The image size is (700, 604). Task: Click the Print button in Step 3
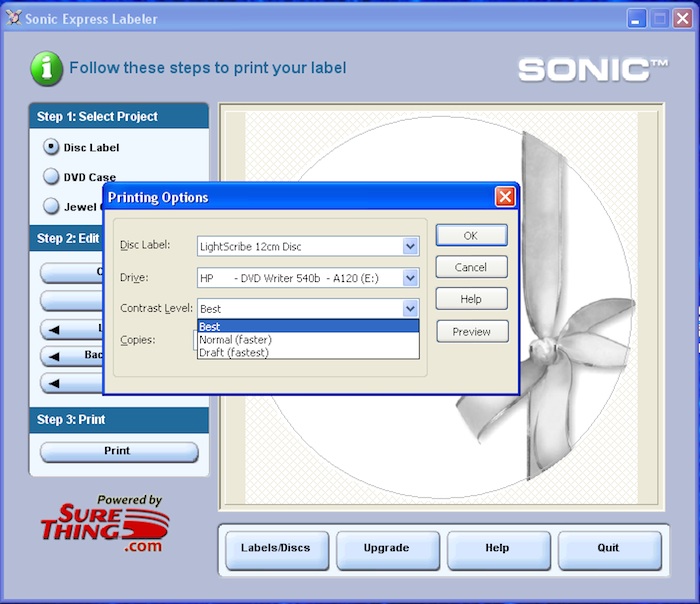[x=119, y=452]
